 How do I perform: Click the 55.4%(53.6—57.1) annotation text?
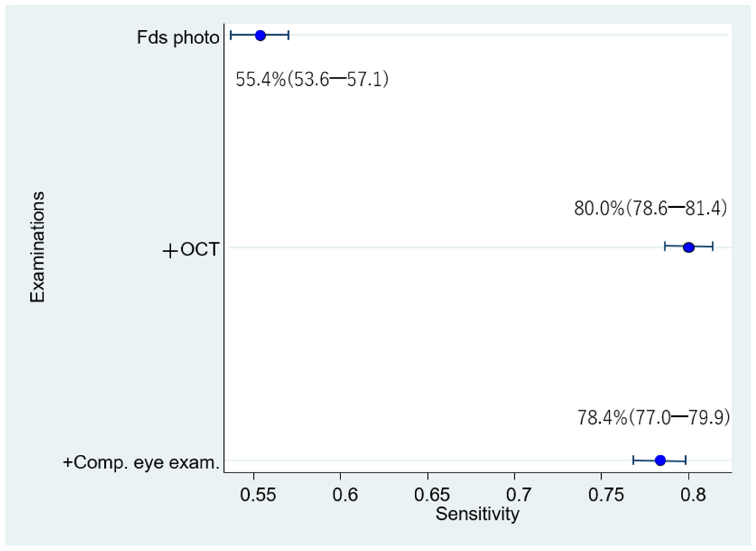point(312,80)
